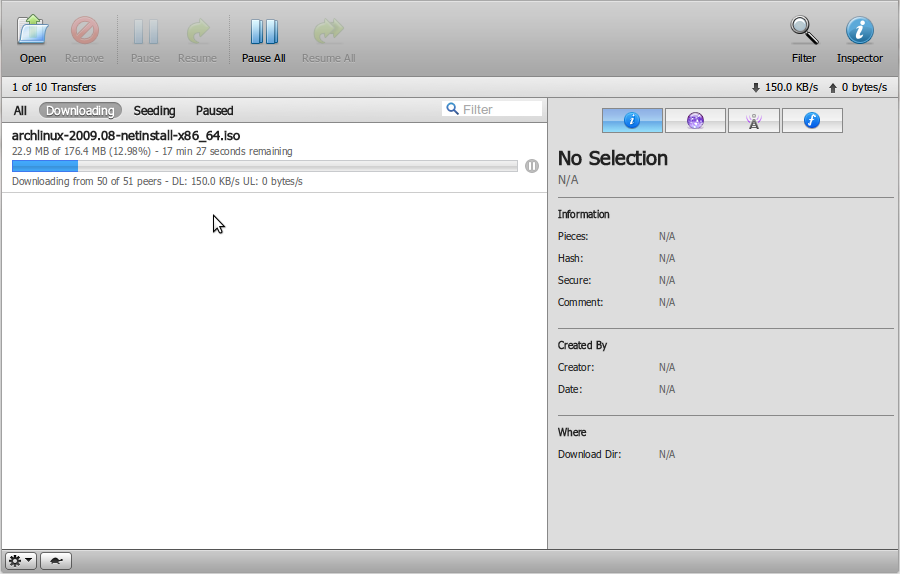Show All transfers filter tab
The width and height of the screenshot is (900, 574).
coord(20,111)
